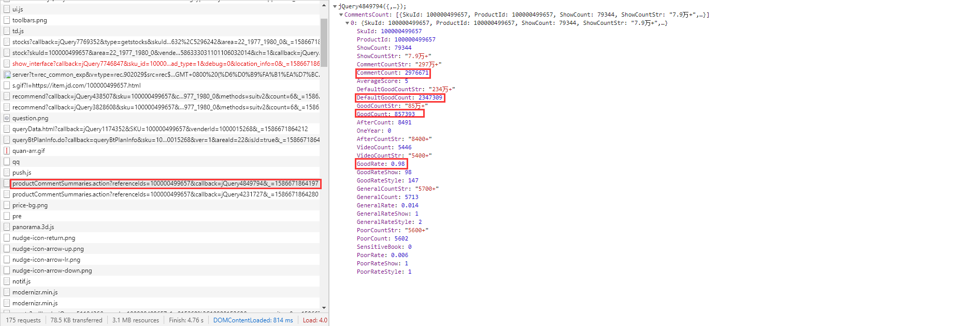Collapse the index 0 object node

click(347, 23)
